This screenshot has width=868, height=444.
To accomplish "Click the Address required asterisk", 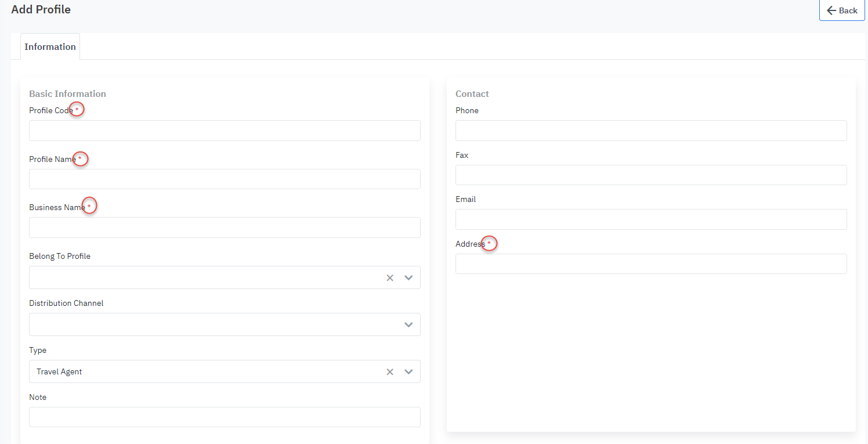I will point(489,244).
